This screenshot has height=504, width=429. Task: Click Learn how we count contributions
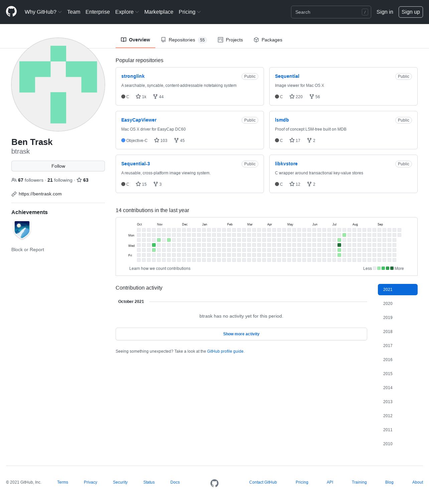(x=160, y=269)
